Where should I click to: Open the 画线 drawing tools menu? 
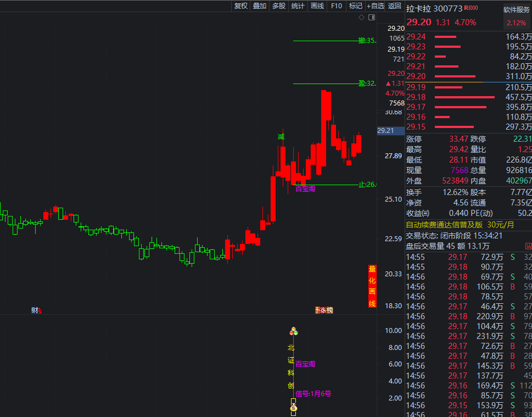pyautogui.click(x=317, y=6)
